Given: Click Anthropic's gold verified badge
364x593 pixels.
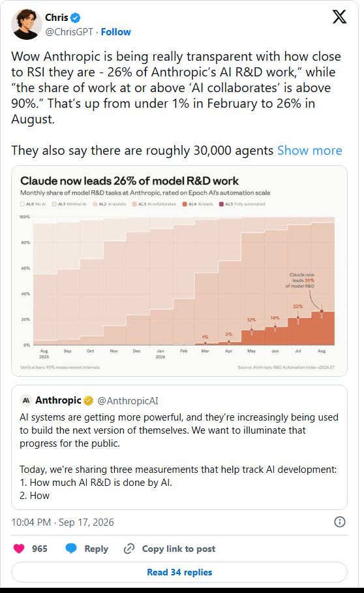Looking at the screenshot, I should click(x=88, y=400).
